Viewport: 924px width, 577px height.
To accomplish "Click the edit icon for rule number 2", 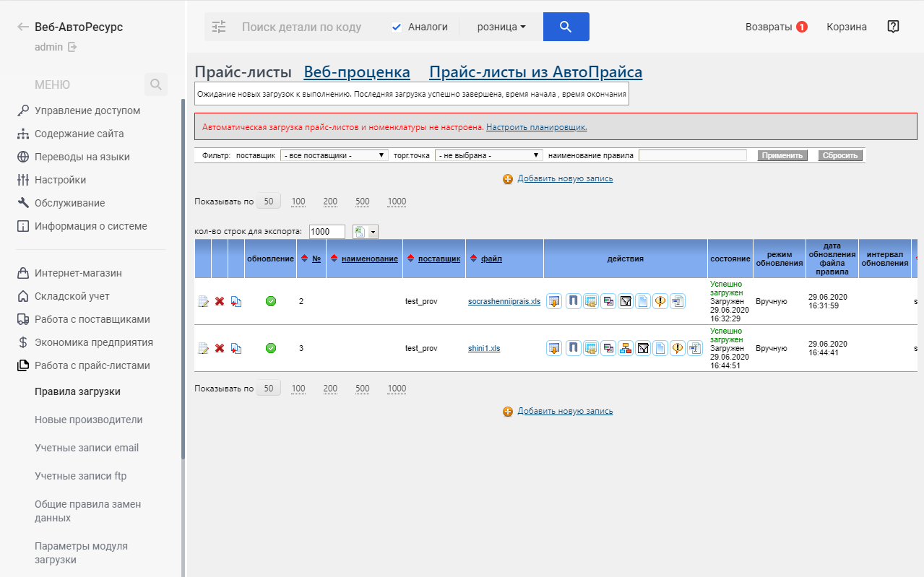I will (203, 301).
